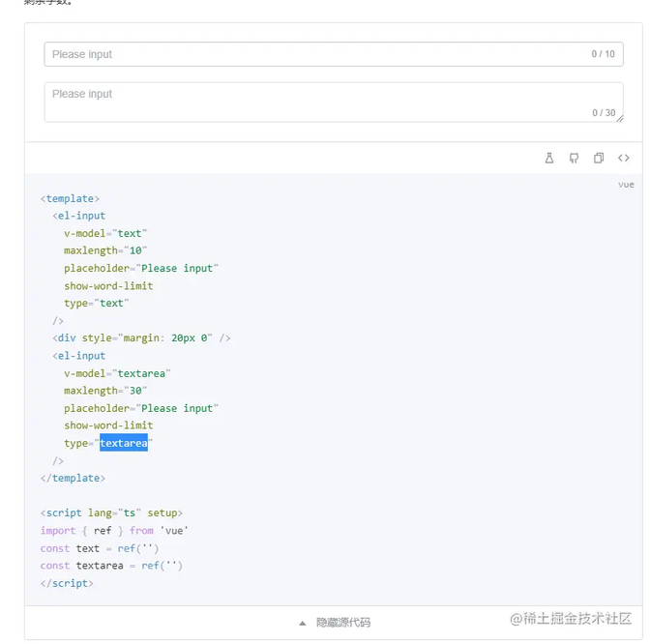
Task: Focus the single-line Please input field
Action: pyautogui.click(x=334, y=54)
